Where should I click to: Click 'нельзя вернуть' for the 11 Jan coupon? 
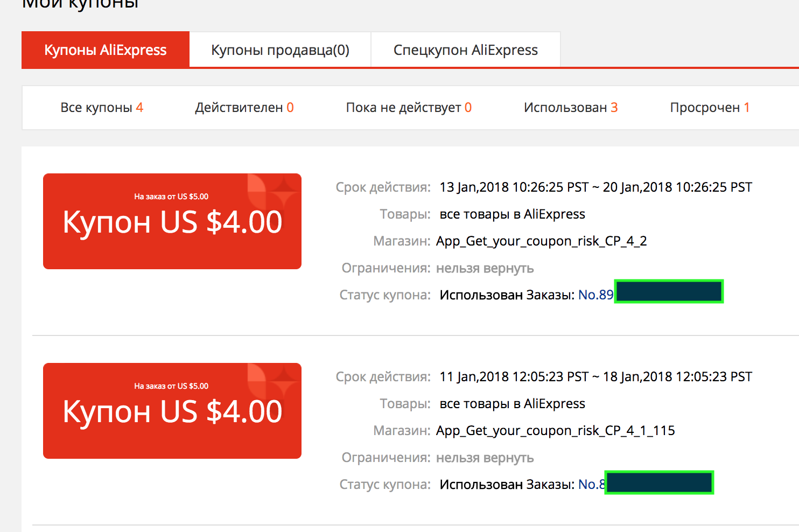point(485,458)
